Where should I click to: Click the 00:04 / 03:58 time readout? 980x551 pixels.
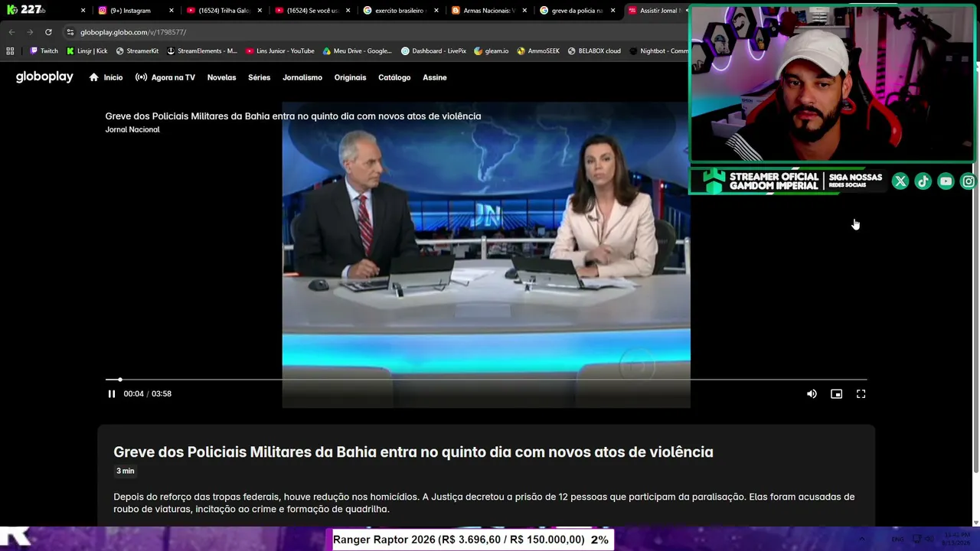click(147, 394)
